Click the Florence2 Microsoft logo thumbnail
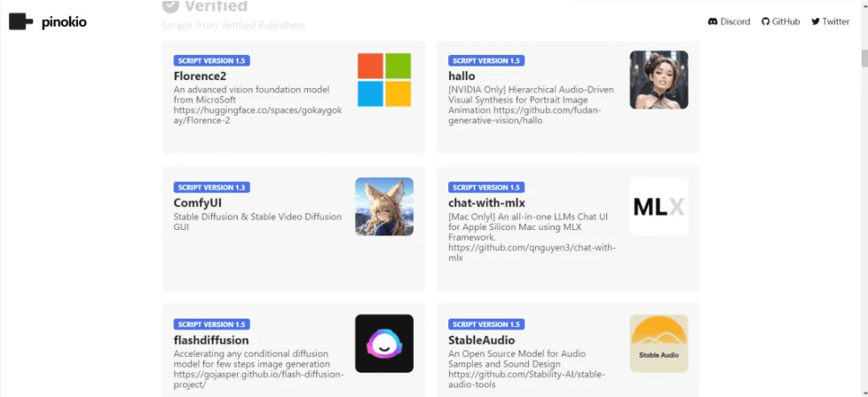The image size is (868, 397). (x=384, y=80)
